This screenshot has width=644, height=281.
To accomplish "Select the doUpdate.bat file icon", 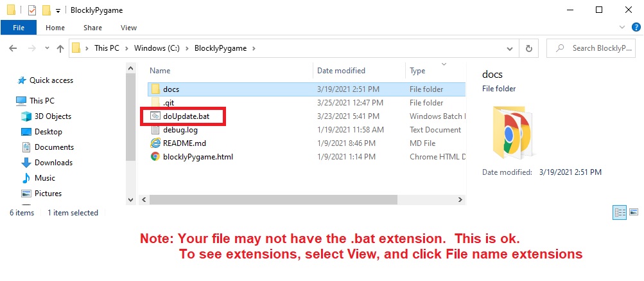I will pos(155,116).
